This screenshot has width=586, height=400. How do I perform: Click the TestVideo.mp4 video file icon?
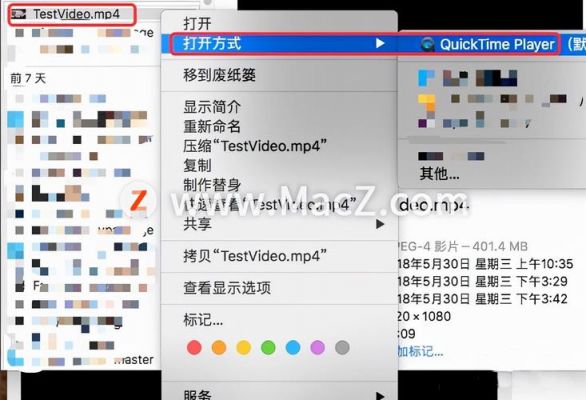coord(19,14)
